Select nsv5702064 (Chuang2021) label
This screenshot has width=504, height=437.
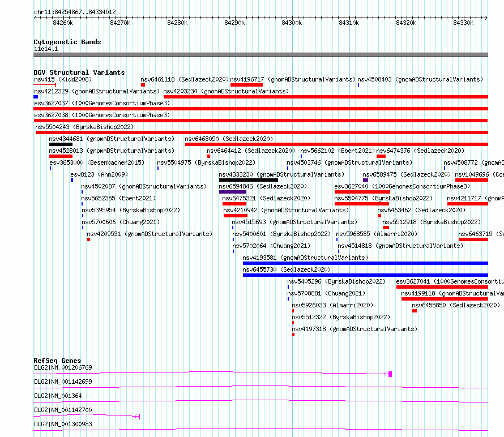click(271, 246)
